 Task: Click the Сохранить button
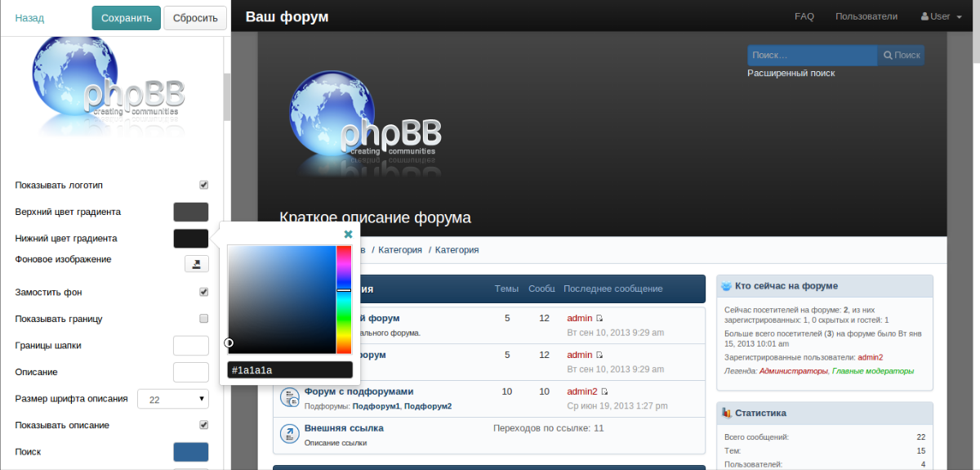click(126, 18)
